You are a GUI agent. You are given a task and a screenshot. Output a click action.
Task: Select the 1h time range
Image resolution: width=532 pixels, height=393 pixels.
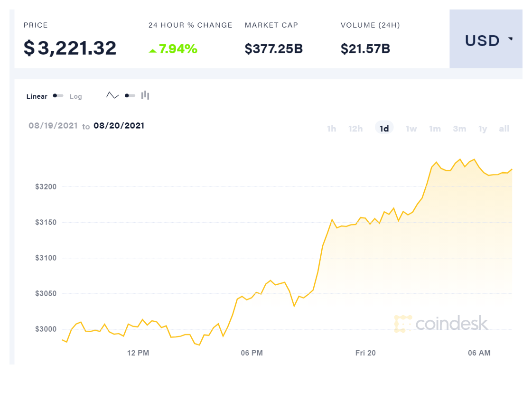coord(332,129)
